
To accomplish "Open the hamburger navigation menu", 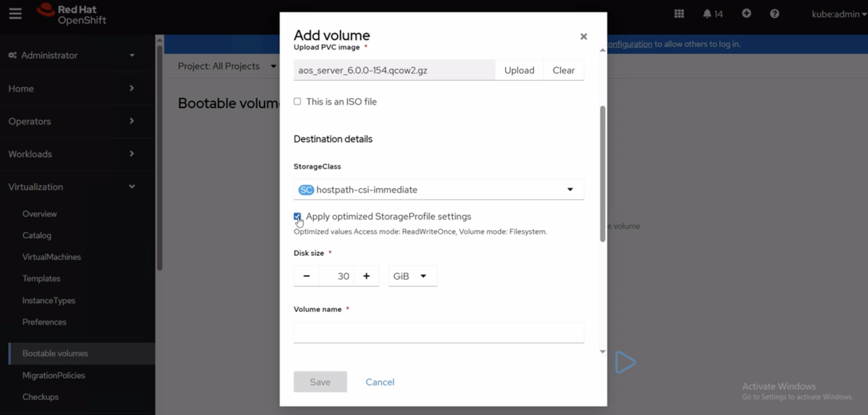I will click(15, 14).
